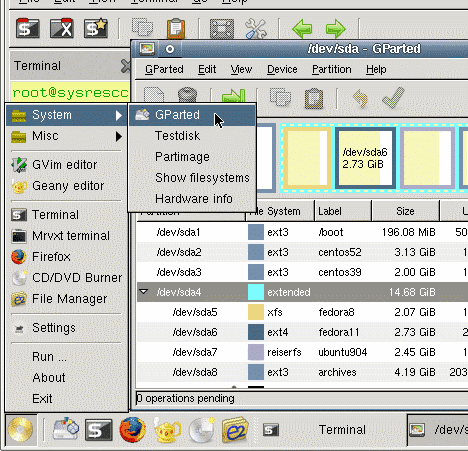Click GParted copy partition icon
Viewport: 468px width, 451px height.
(280, 97)
